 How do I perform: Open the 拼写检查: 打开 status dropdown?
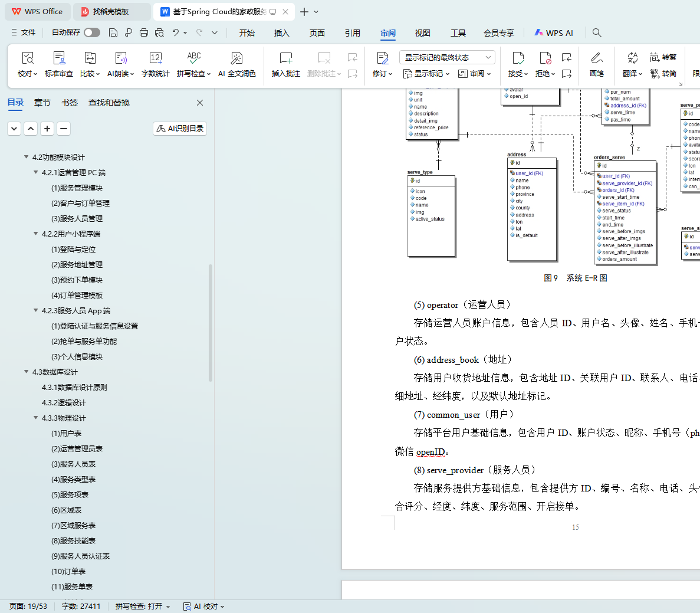142,607
